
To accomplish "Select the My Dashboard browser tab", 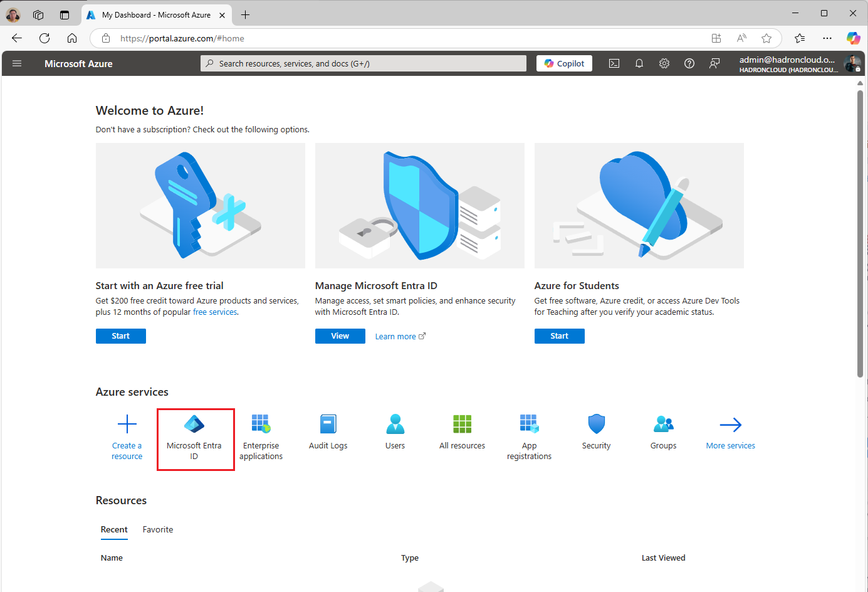I will [x=157, y=15].
